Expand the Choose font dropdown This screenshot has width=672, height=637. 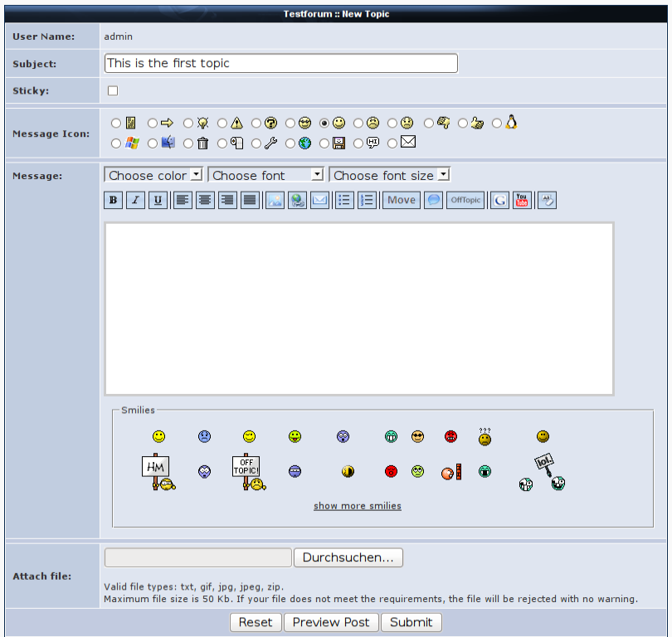tap(265, 175)
